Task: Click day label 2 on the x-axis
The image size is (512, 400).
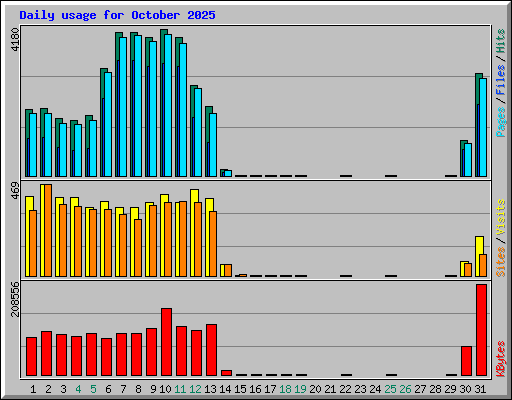Action: point(48,389)
